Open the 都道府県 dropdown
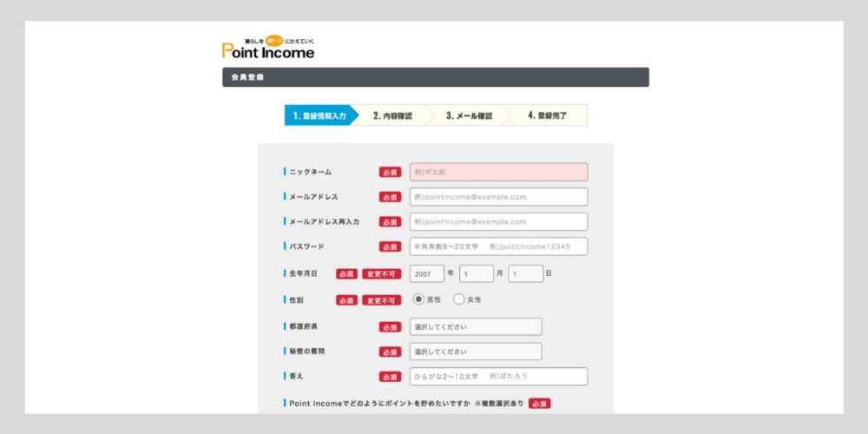The width and height of the screenshot is (868, 434). click(x=476, y=326)
